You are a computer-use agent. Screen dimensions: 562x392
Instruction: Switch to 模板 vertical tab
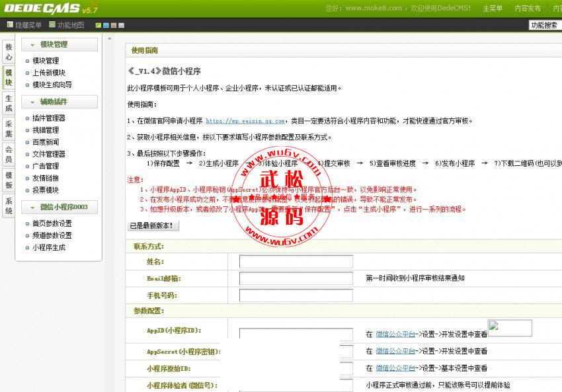9,180
